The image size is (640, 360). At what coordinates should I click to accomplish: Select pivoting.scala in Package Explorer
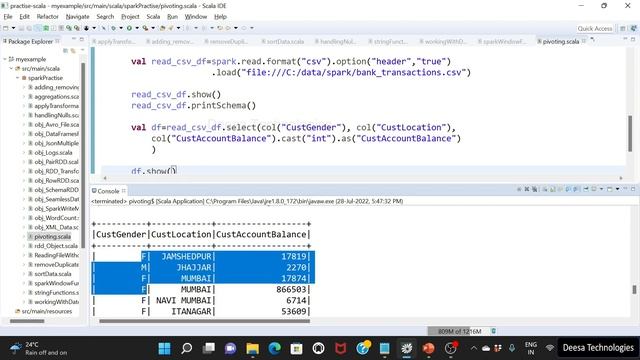point(52,237)
